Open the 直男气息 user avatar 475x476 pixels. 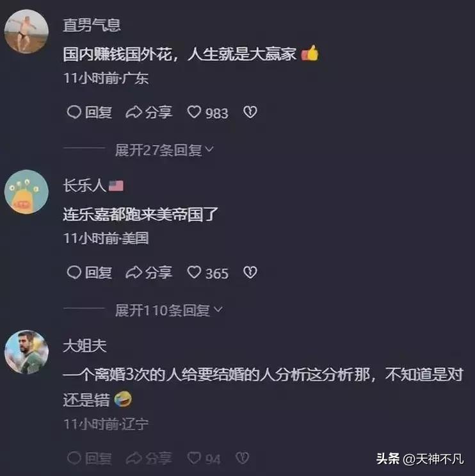pos(26,31)
